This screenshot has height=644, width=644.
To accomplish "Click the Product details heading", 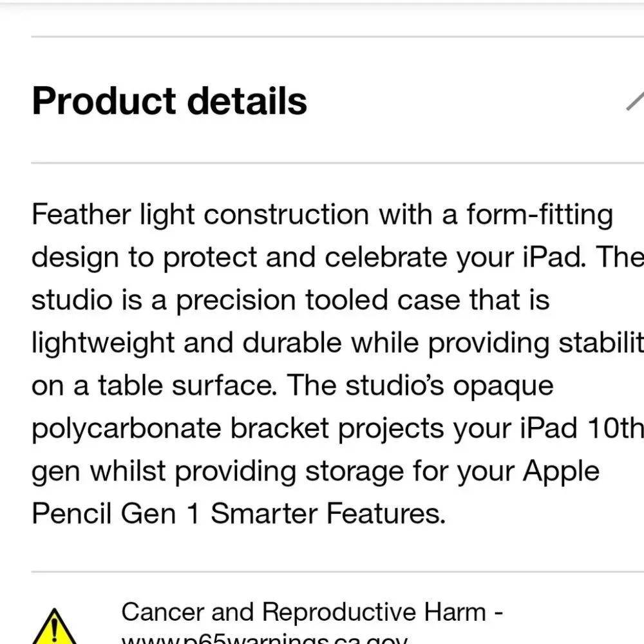I will pyautogui.click(x=169, y=101).
